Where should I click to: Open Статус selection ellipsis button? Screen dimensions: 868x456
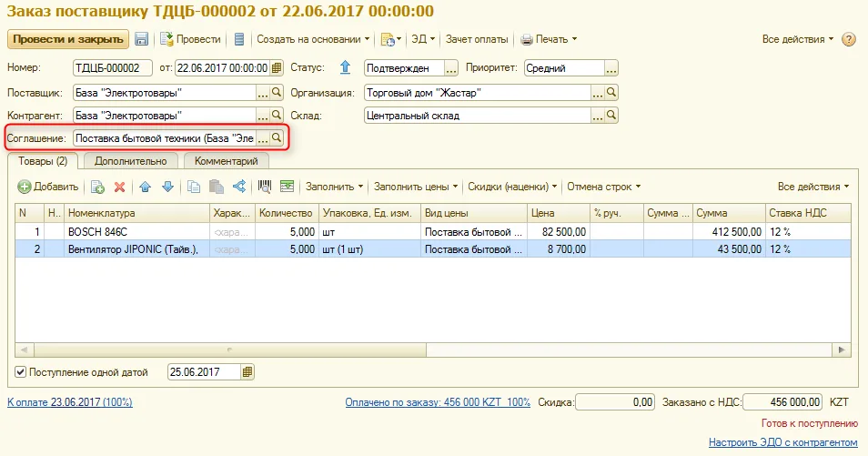451,68
